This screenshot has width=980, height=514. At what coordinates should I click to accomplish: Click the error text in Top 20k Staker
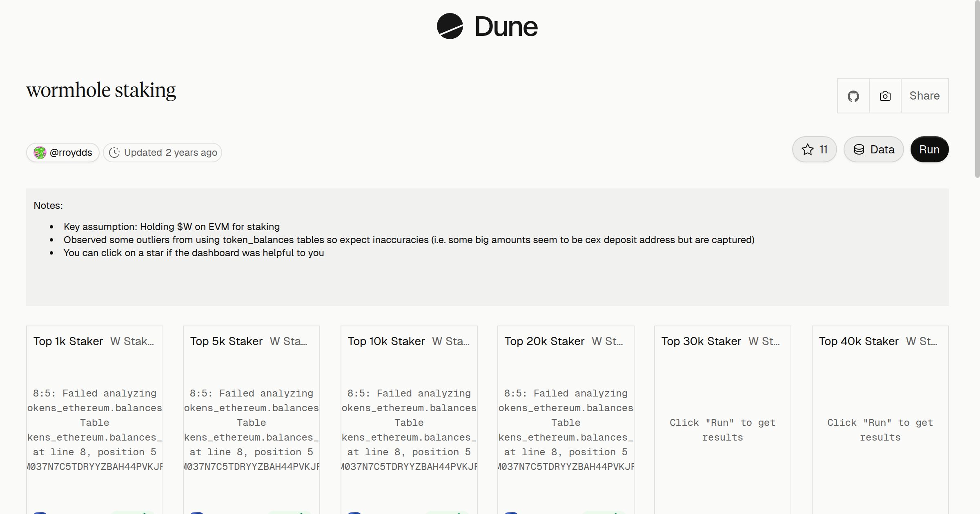[x=566, y=430]
